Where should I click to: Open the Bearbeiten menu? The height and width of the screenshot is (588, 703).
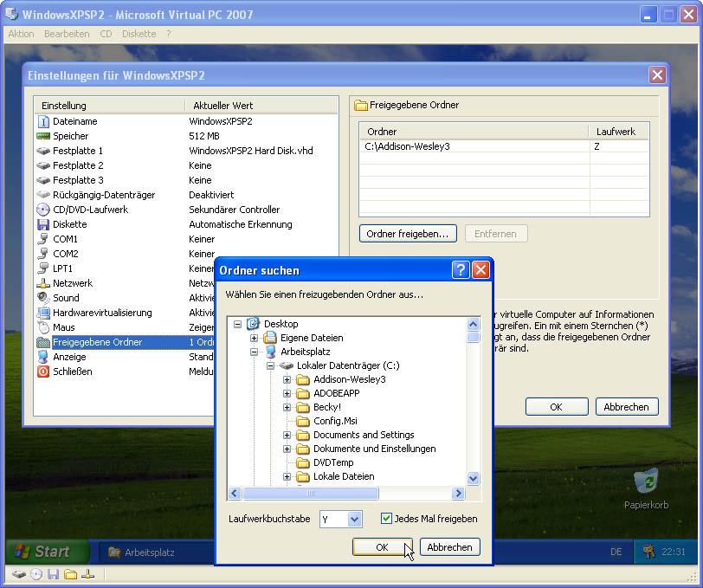click(67, 34)
